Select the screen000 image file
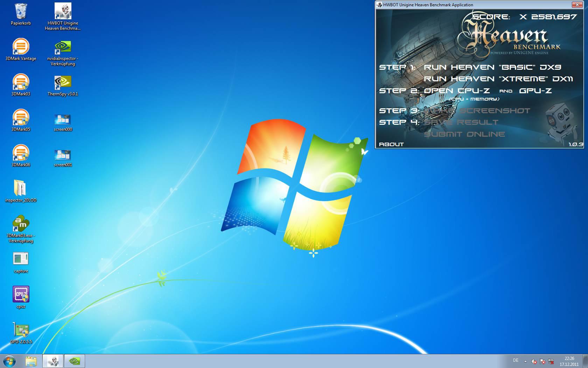This screenshot has width=588, height=368. click(63, 122)
